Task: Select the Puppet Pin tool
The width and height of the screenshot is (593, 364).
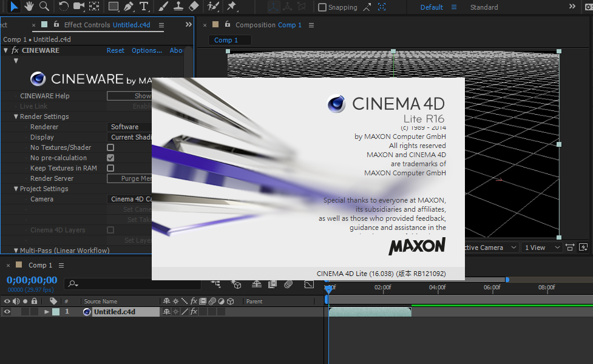Action: pyautogui.click(x=231, y=7)
